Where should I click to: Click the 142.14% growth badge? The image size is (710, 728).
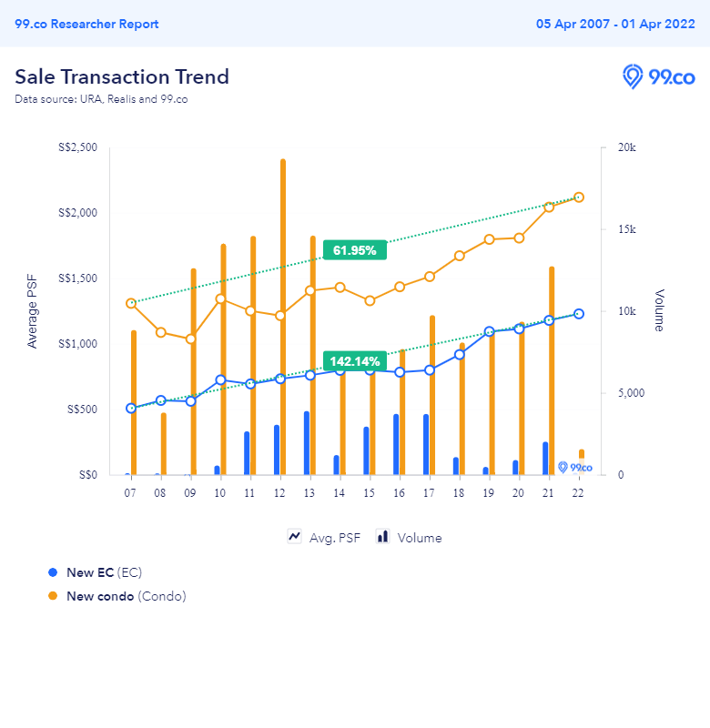354,361
